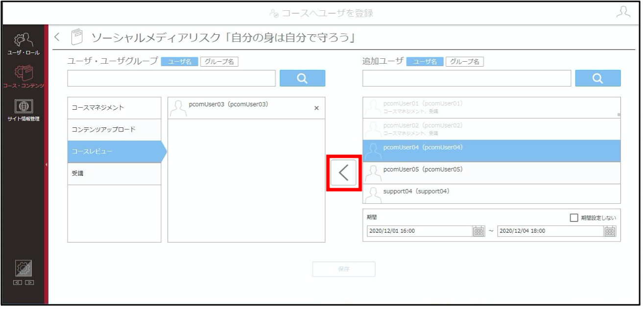Toggle the 期間設定しない checkbox
Screen dimensions: 644x314
[575, 218]
